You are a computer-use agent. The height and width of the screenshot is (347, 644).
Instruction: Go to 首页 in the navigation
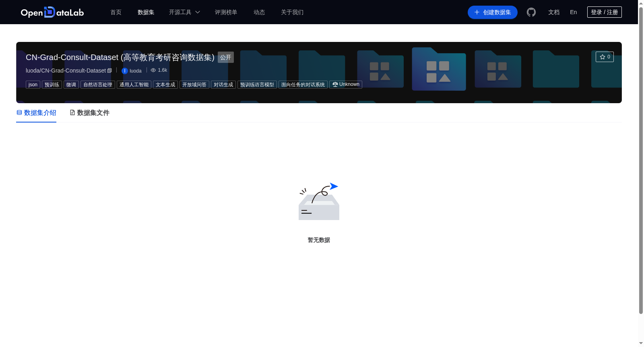[116, 12]
